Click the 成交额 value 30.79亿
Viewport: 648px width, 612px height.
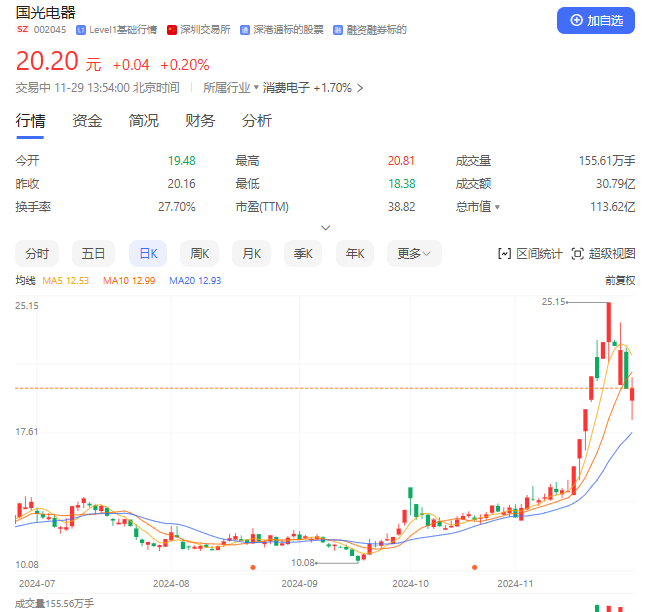tap(615, 183)
